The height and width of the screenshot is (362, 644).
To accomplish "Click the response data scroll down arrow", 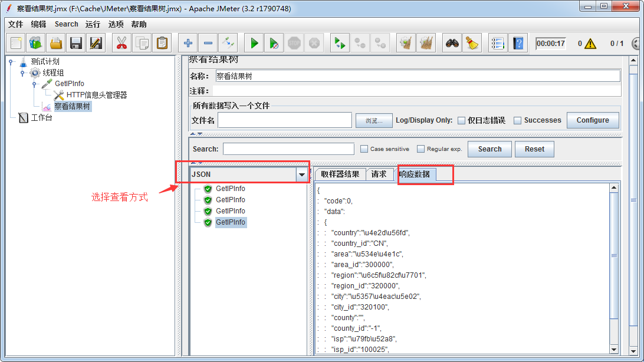I will (x=613, y=350).
